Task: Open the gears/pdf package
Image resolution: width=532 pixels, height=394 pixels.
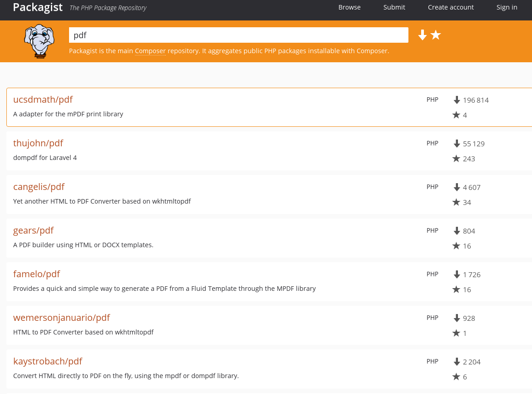Action: click(x=33, y=230)
